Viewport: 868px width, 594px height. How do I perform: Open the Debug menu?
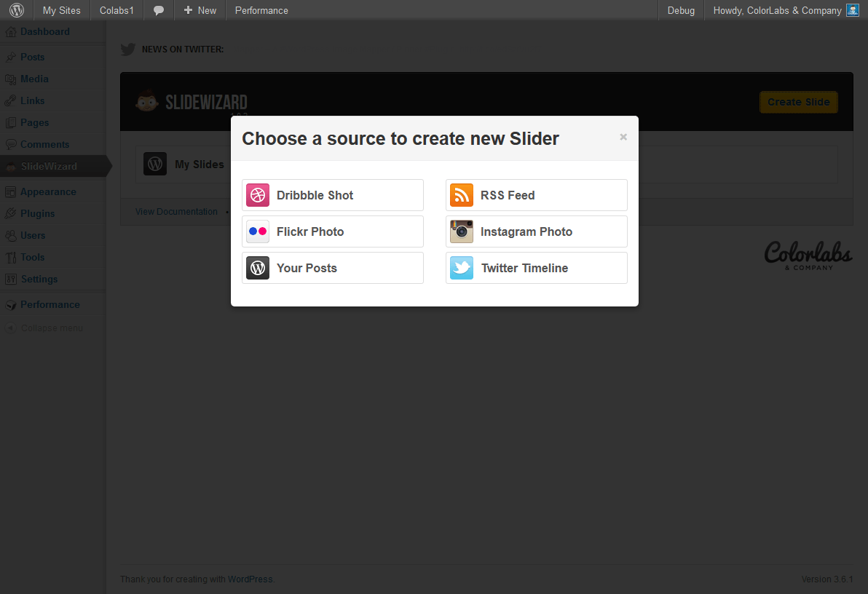[681, 10]
